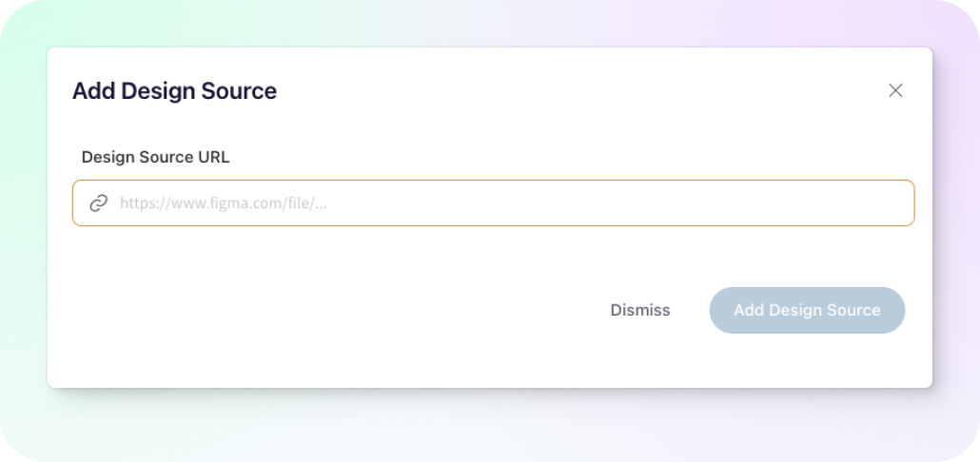Click the hyperlink symbol before the placeholder
The width and height of the screenshot is (980, 462).
(x=98, y=202)
